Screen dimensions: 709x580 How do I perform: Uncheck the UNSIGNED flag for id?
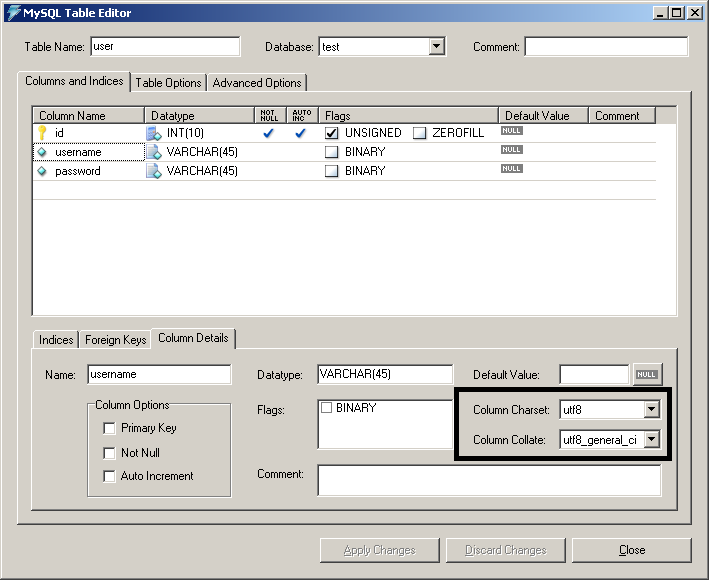click(x=331, y=133)
